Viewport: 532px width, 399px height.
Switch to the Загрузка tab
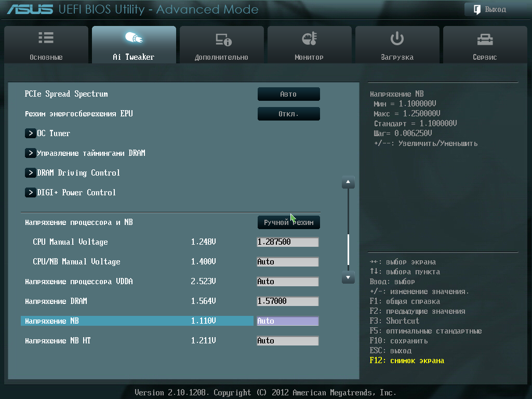pyautogui.click(x=397, y=45)
